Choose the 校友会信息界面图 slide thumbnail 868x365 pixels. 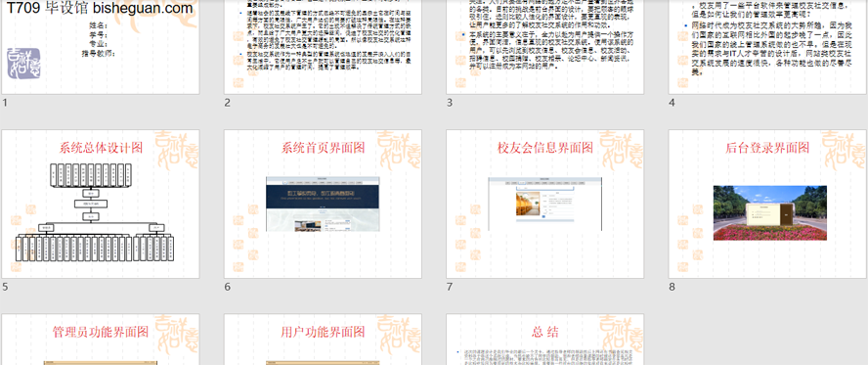click(x=545, y=204)
